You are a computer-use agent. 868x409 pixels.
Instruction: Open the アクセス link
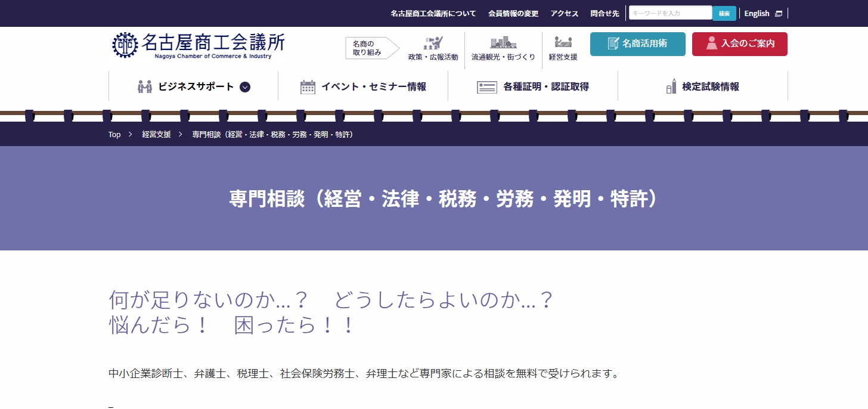(x=565, y=13)
